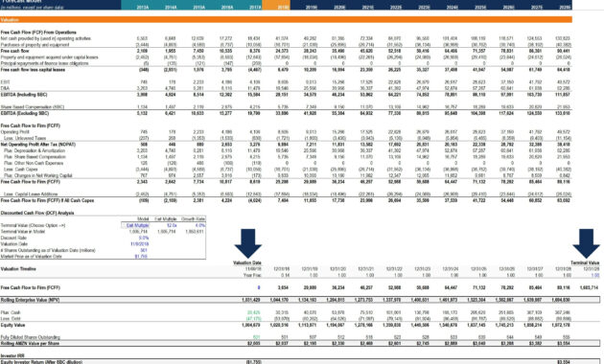Click the 'EBITDA (Including SBC)' row label
Screen dimensions: 604x364
tap(24, 95)
